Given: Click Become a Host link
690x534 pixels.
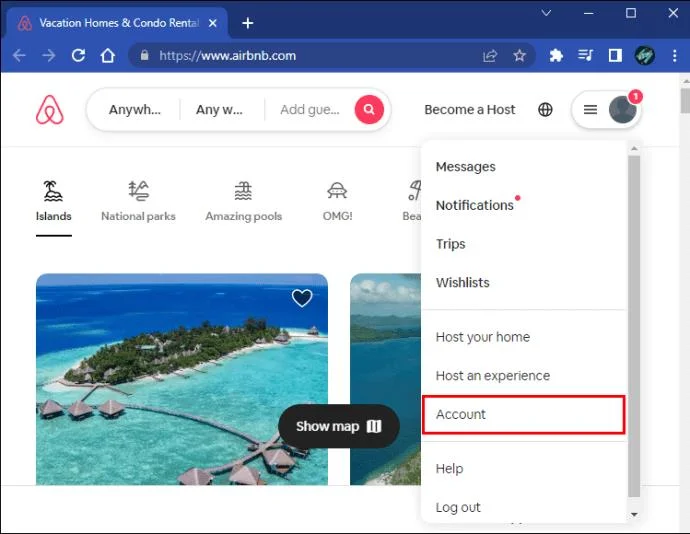Looking at the screenshot, I should tap(470, 110).
